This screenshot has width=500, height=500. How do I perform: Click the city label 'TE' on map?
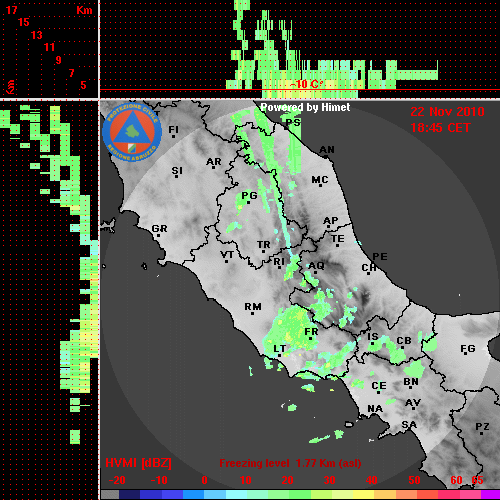338,239
